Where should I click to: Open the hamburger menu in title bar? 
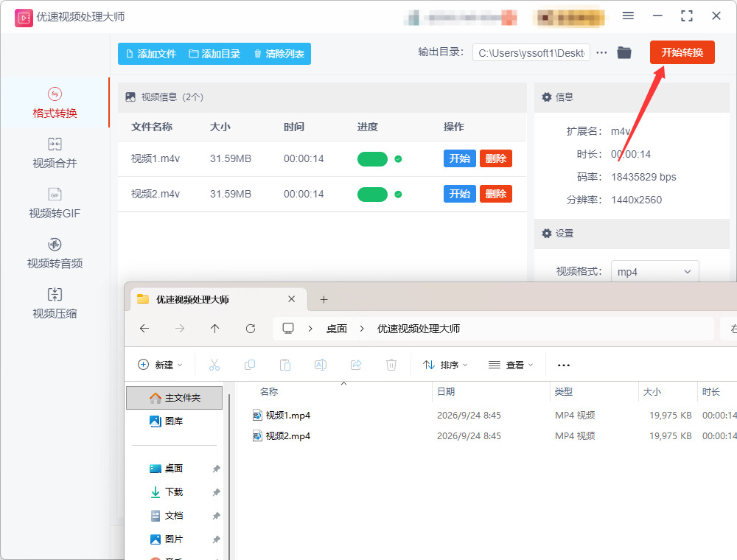[628, 16]
